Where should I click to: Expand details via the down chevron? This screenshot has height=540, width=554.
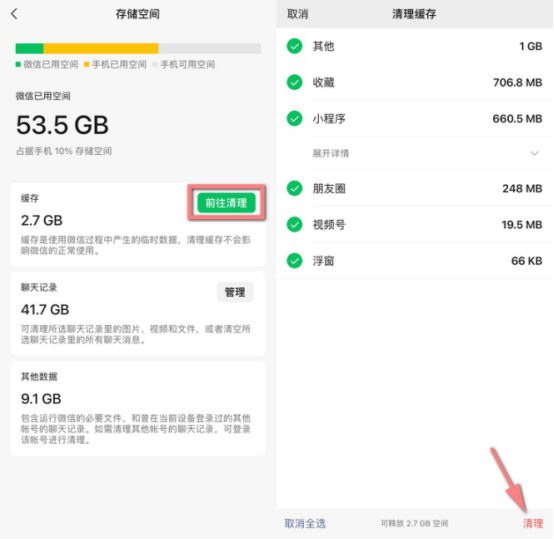[x=534, y=153]
